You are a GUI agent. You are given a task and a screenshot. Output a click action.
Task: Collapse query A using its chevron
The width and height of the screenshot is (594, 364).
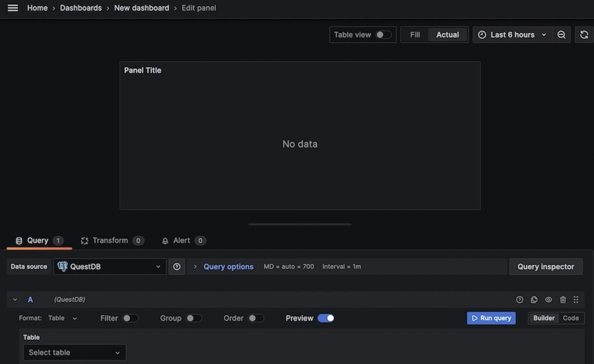15,299
